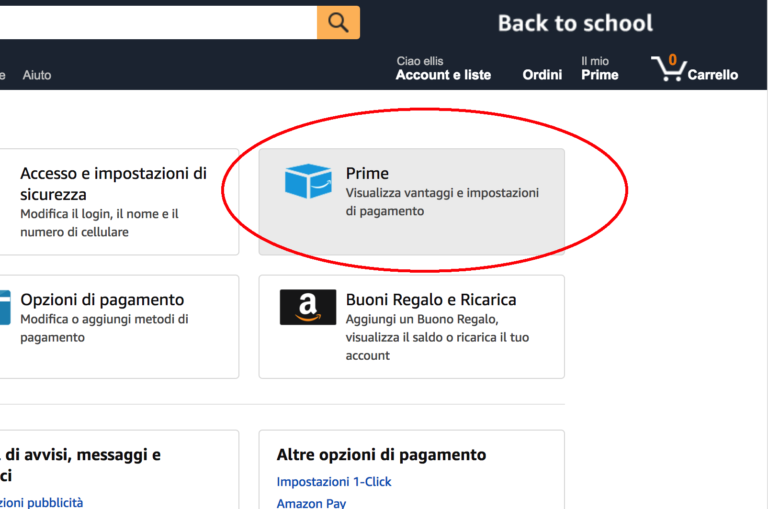Viewport: 768px width, 509px height.
Task: Click the Carrello label
Action: pos(713,75)
